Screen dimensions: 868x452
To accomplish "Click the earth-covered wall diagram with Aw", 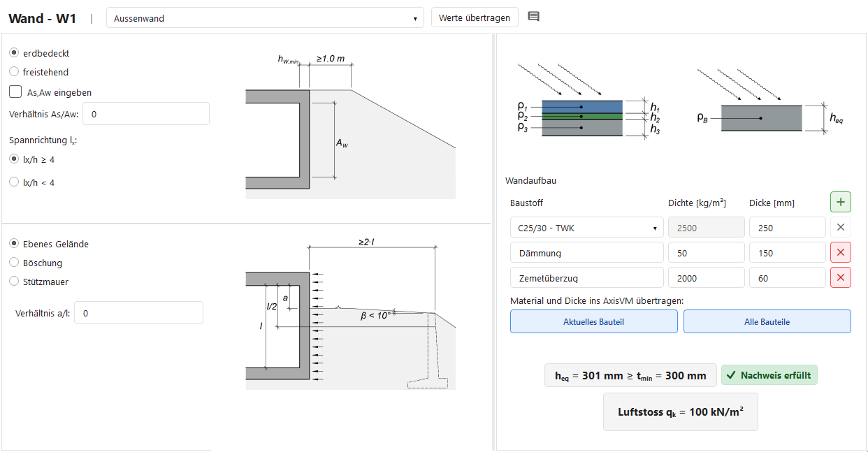I will [x=351, y=126].
